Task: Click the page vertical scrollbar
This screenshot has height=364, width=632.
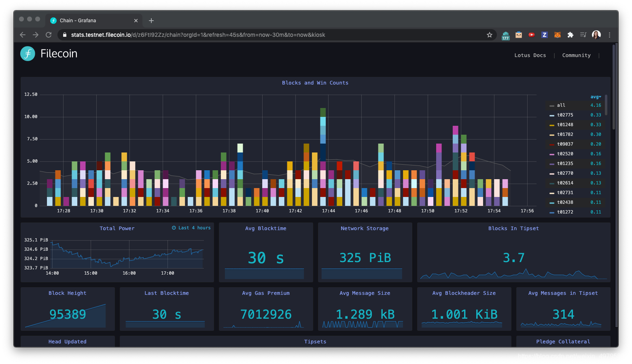Action: [x=614, y=87]
